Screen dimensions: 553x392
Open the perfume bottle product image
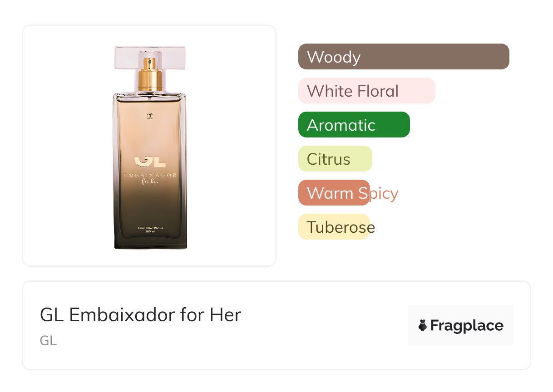coord(150,147)
